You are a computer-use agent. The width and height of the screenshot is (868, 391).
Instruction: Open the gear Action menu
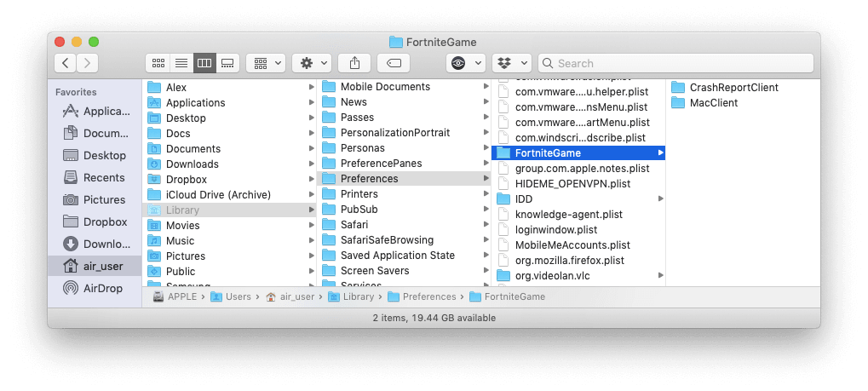[312, 63]
